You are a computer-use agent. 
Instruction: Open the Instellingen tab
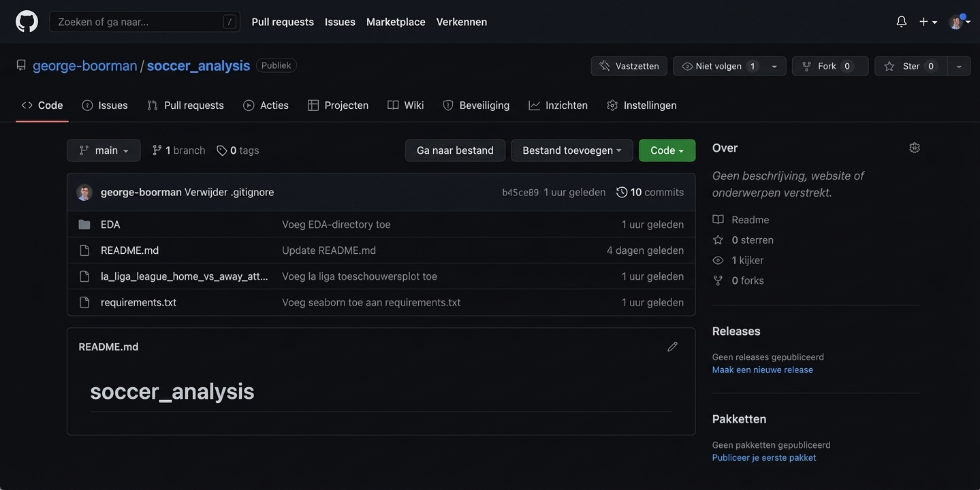point(642,105)
